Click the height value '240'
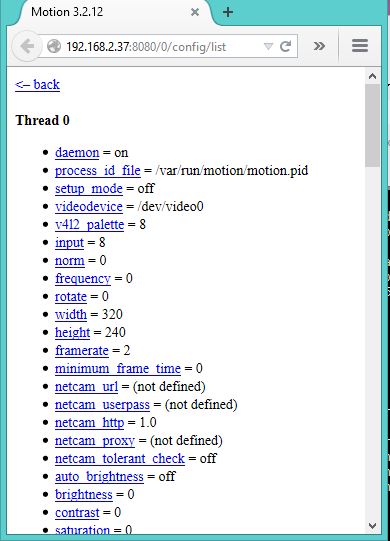Viewport: 390px width, 541px height. click(115, 332)
